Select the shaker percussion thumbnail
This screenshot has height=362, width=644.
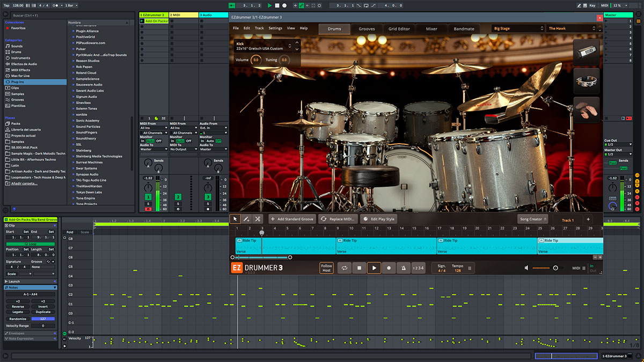pos(586,52)
